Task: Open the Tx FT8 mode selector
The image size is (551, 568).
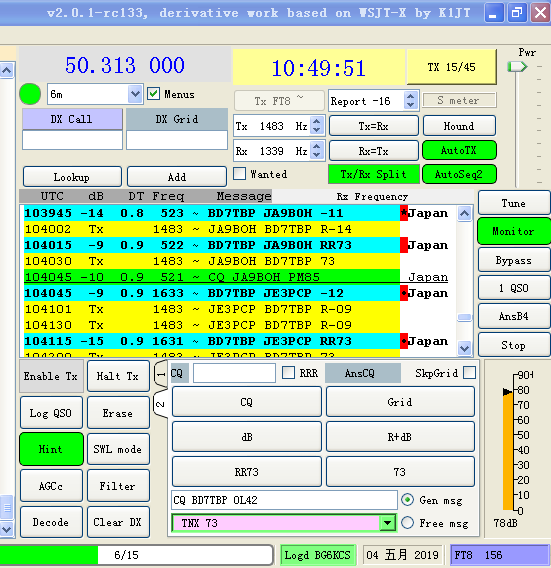Action: pos(279,100)
